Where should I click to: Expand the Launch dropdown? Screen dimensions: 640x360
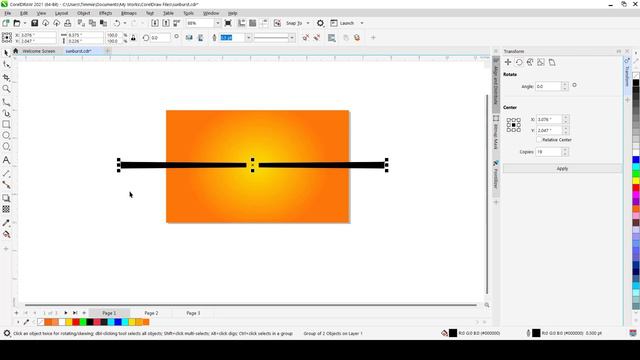(x=362, y=23)
